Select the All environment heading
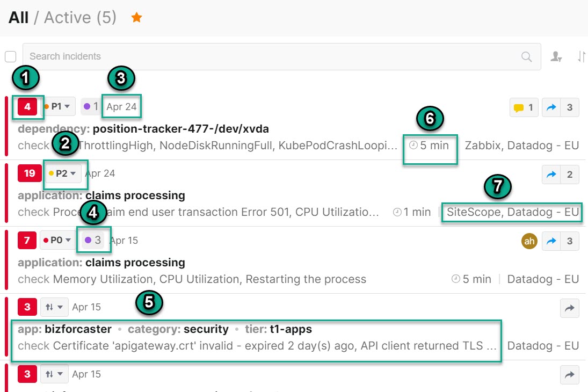The width and height of the screenshot is (588, 392). pyautogui.click(x=18, y=18)
